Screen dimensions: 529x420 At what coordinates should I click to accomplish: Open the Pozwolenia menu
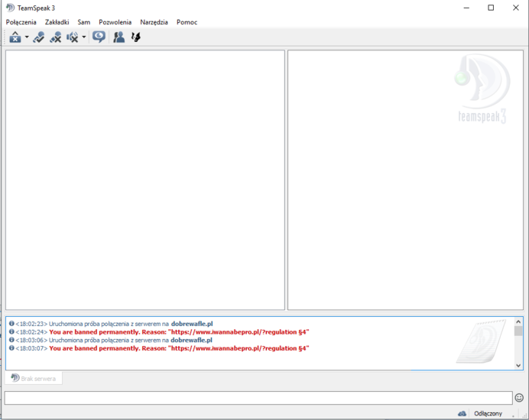[x=115, y=22]
